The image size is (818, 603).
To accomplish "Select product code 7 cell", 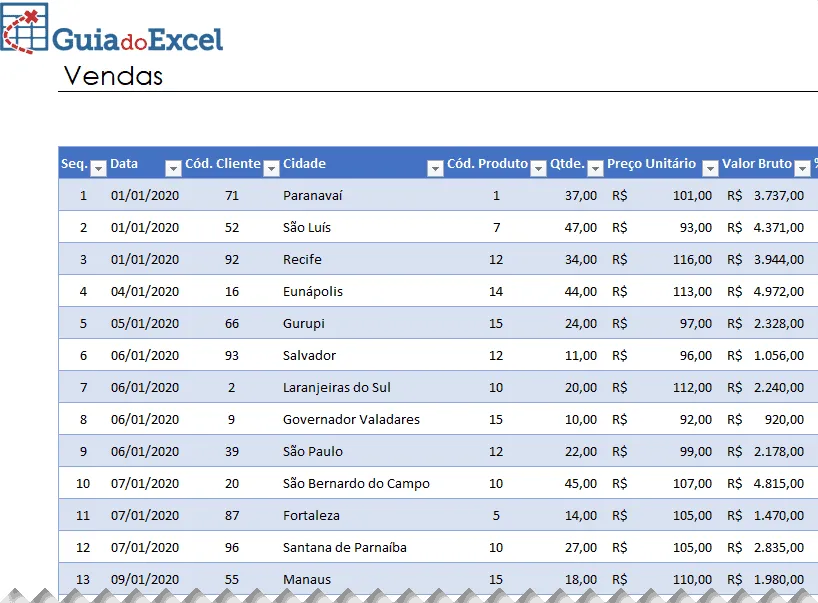I will [x=496, y=227].
